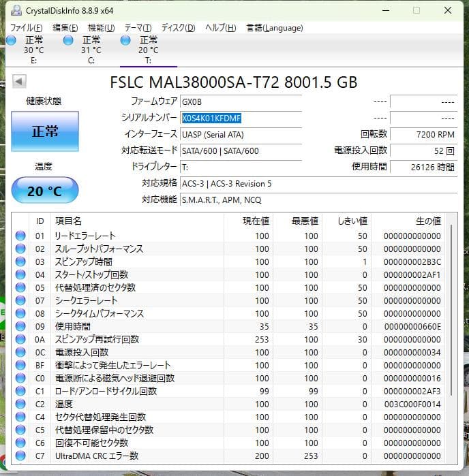The height and width of the screenshot is (476, 469).
Task: Open the ディスク(D) menu
Action: click(178, 28)
